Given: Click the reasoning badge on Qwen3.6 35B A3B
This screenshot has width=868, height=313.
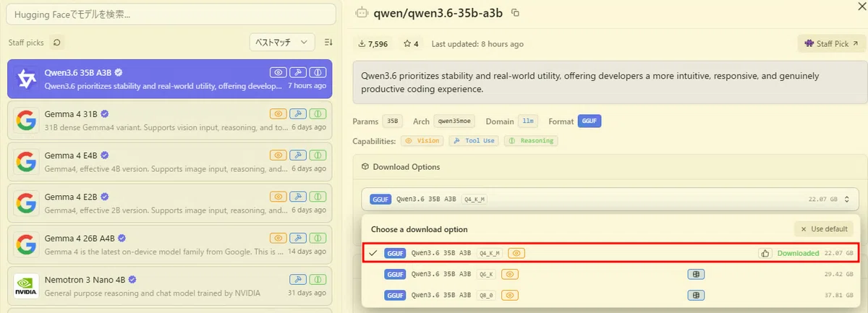Looking at the screenshot, I should (x=318, y=72).
